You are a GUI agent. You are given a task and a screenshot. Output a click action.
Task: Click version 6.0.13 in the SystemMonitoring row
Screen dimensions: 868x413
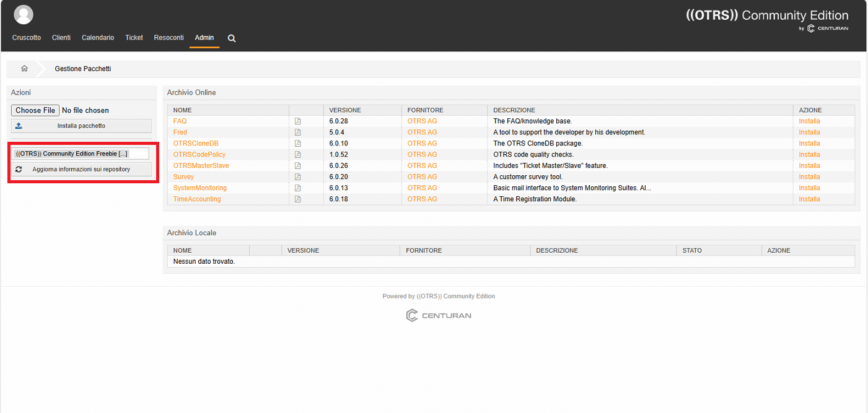click(339, 188)
